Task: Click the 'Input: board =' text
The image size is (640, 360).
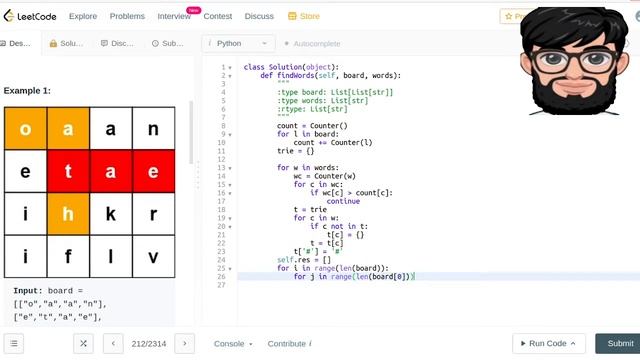Action: pyautogui.click(x=48, y=291)
